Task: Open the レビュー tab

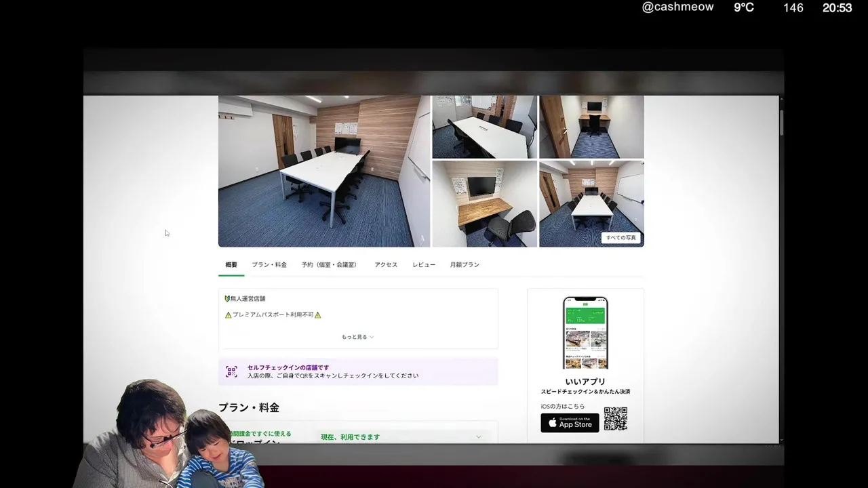Action: click(x=424, y=265)
